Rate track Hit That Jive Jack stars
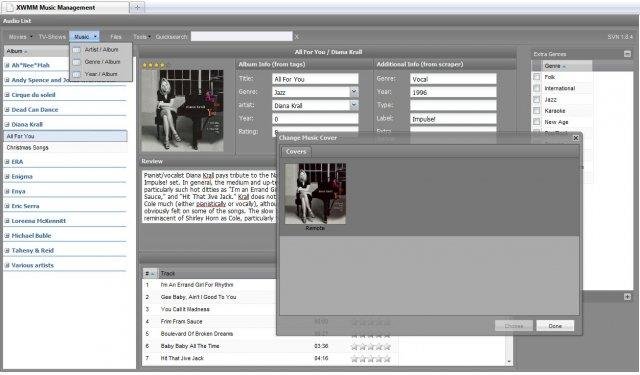The image size is (640, 375). point(371,359)
